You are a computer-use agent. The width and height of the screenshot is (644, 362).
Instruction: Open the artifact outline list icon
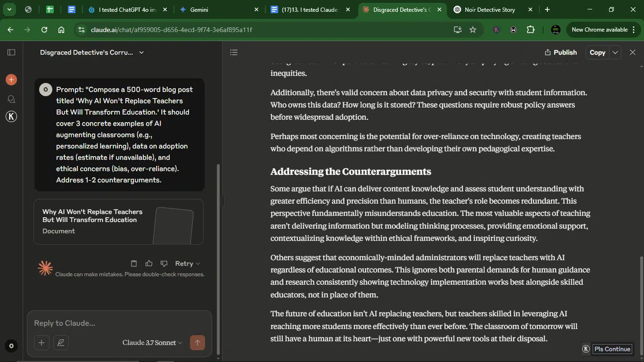click(234, 52)
